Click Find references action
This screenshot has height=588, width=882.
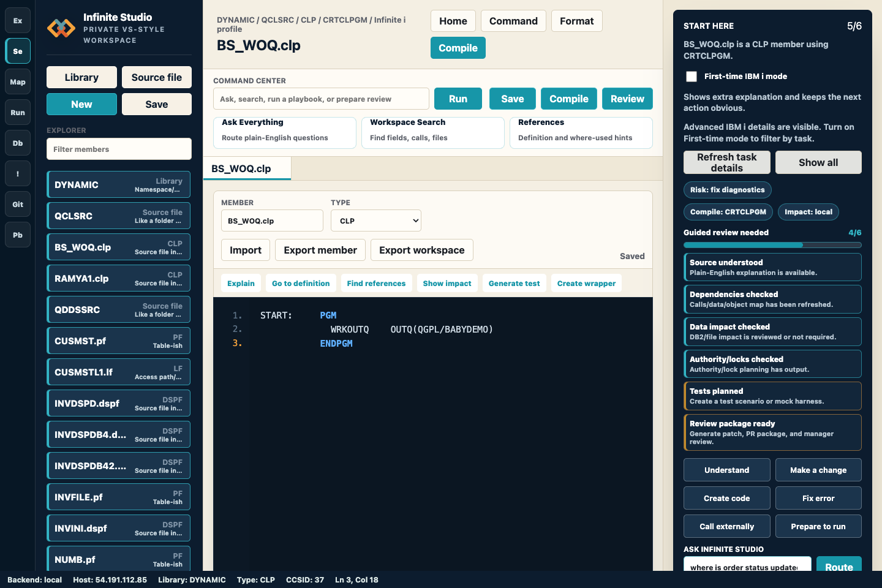376,283
